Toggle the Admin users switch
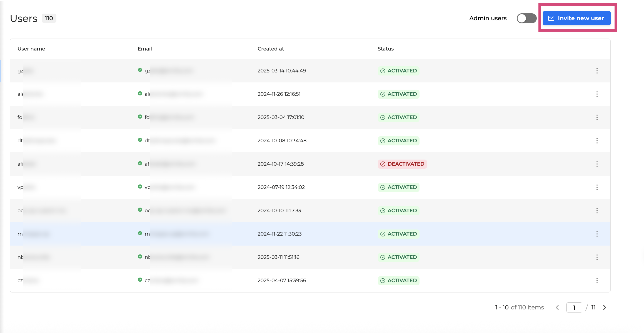The width and height of the screenshot is (644, 333). pos(526,18)
